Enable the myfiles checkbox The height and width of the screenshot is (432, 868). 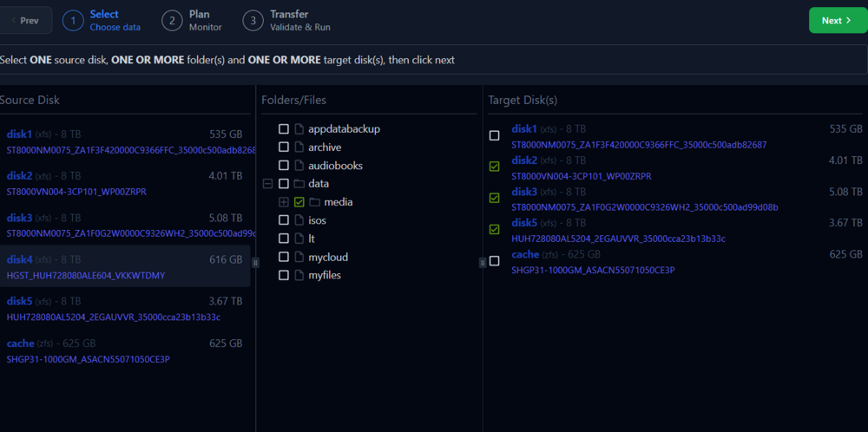[284, 275]
